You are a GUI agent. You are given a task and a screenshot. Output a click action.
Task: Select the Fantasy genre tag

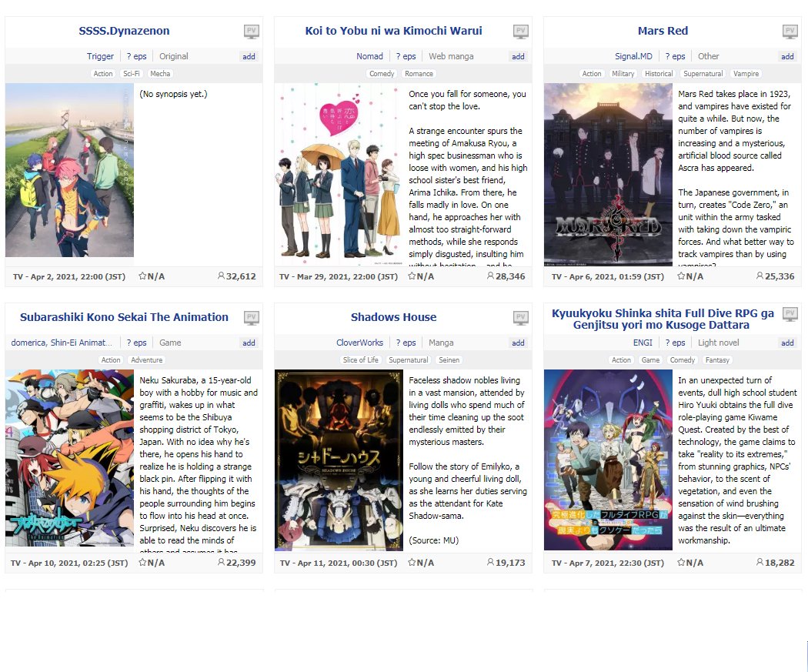coord(717,360)
